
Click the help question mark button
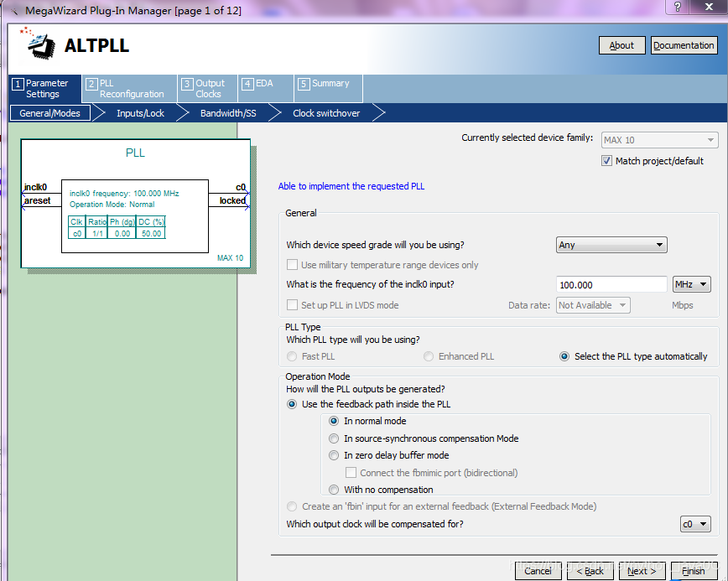click(x=678, y=7)
